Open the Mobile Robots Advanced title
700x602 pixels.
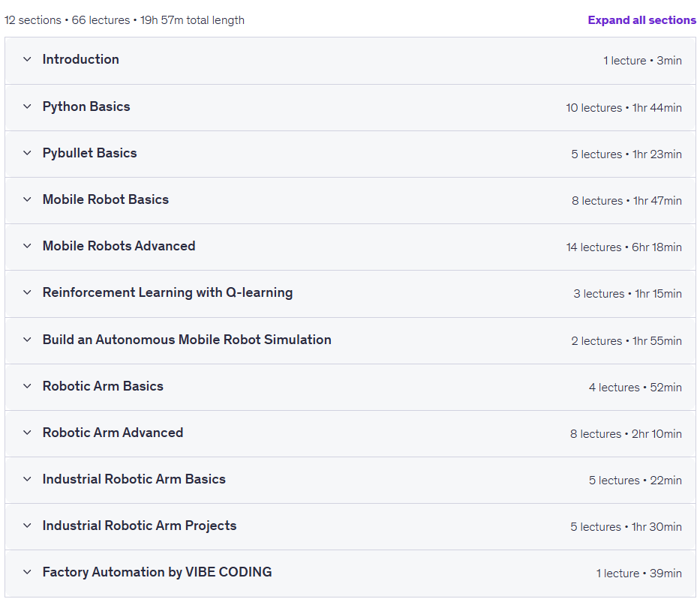click(119, 246)
